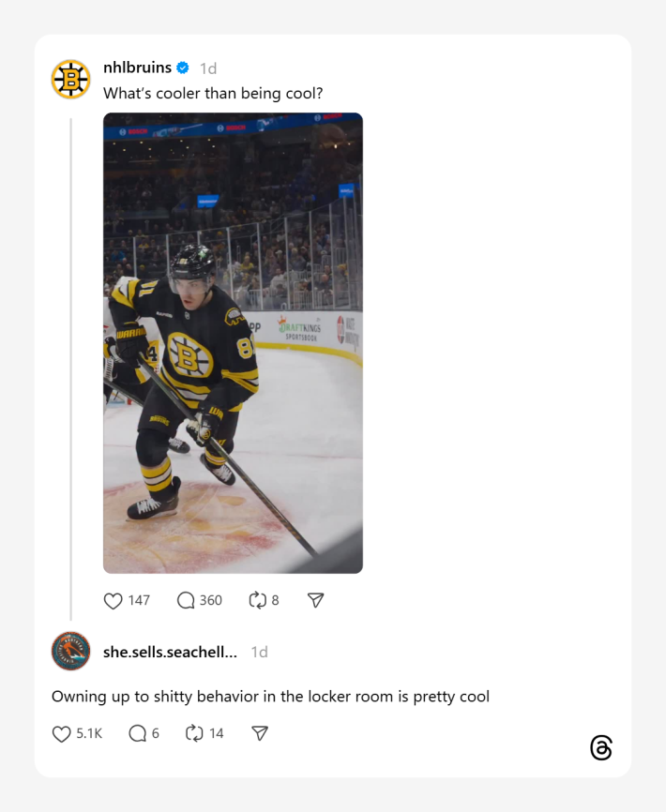Open the timestamp on the reply
This screenshot has width=666, height=812.
pyautogui.click(x=258, y=653)
